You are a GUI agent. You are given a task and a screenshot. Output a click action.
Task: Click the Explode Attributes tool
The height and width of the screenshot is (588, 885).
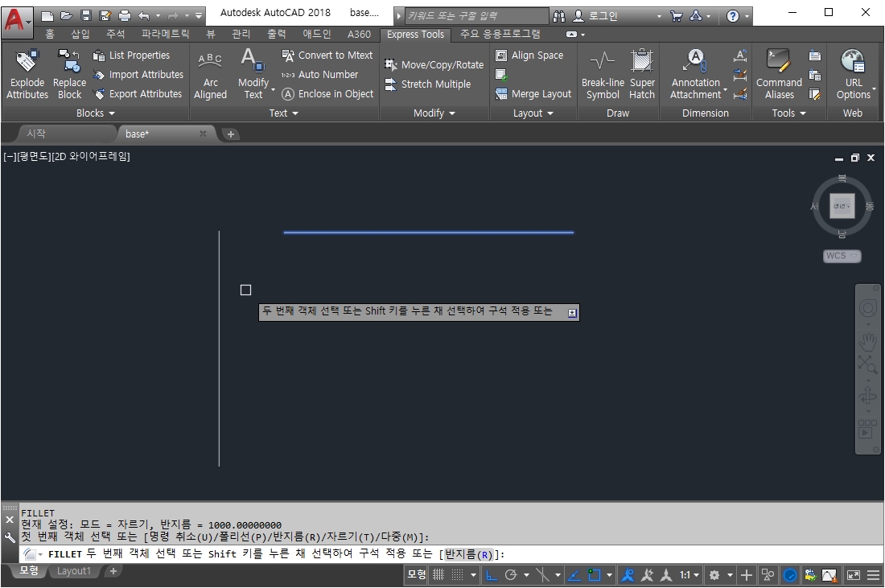point(27,75)
